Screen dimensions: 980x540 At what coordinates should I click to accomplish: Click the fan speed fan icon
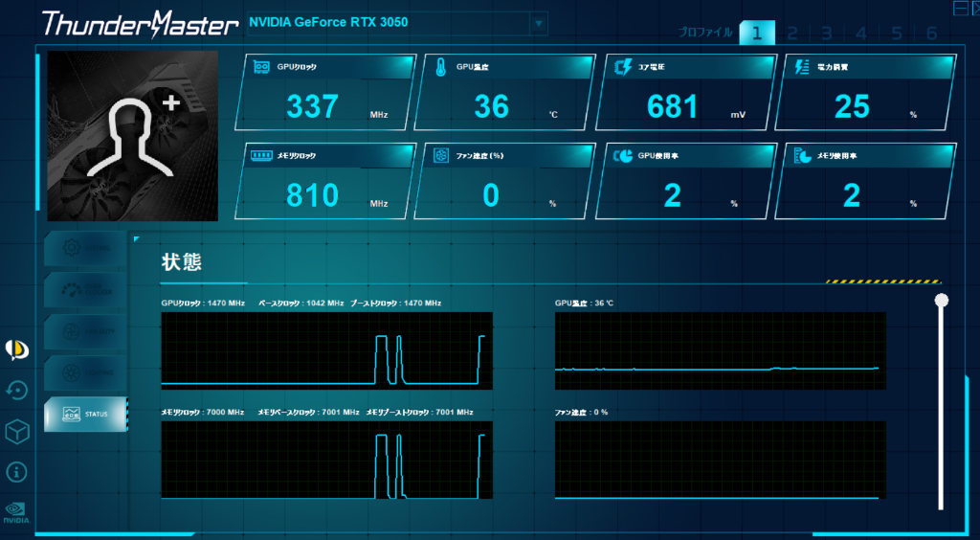[440, 156]
